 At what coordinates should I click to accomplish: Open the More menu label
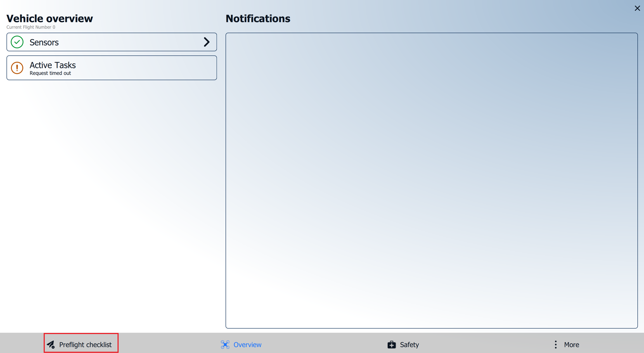[x=571, y=344]
